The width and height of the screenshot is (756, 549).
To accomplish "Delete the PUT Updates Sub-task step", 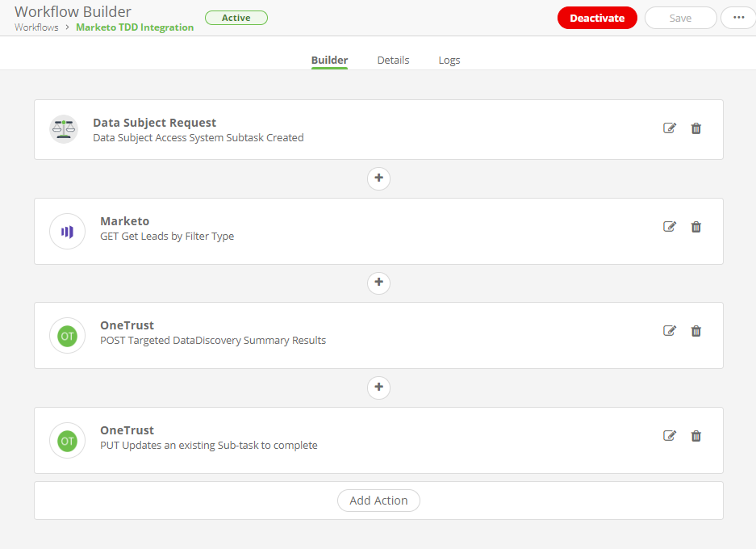I will (x=696, y=436).
